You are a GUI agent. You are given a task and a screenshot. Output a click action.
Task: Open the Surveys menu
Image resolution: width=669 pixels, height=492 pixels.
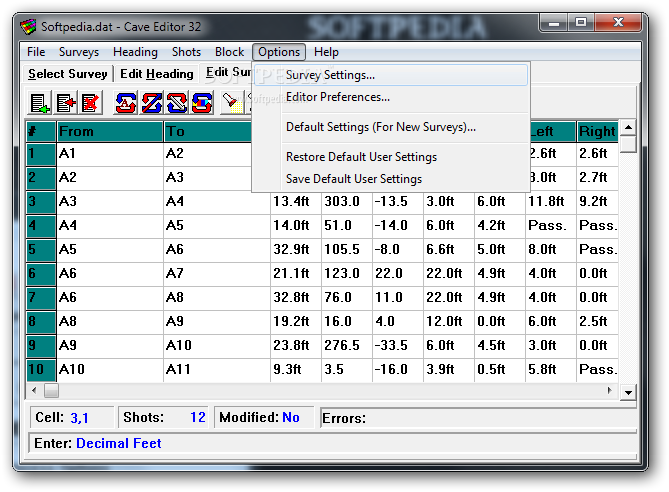click(x=79, y=52)
